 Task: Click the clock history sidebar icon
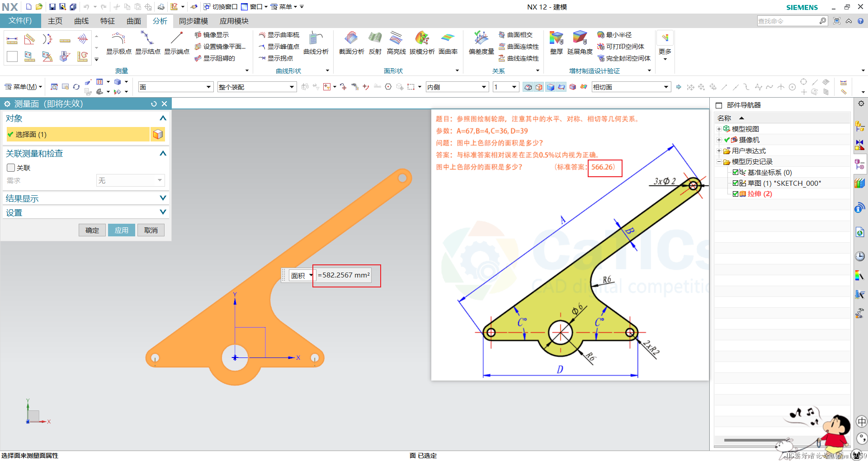[860, 256]
